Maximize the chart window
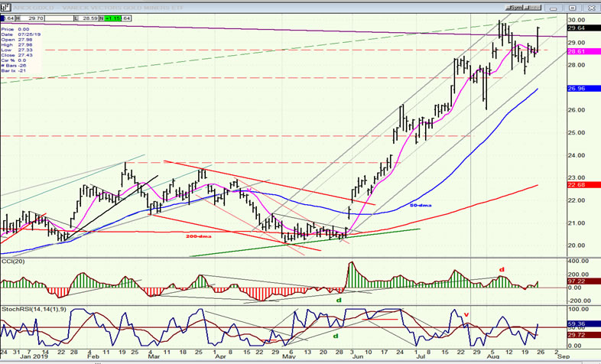This screenshot has height=364, width=601. [x=572, y=8]
